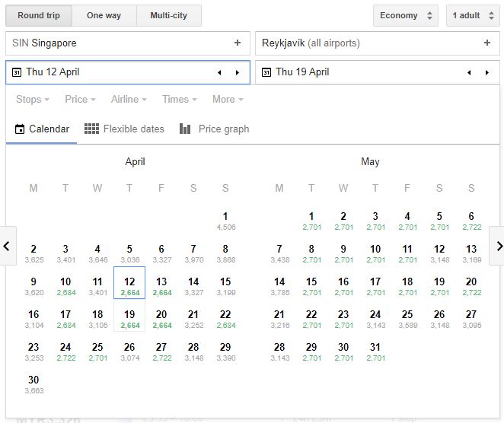Select Round trip option

39,15
